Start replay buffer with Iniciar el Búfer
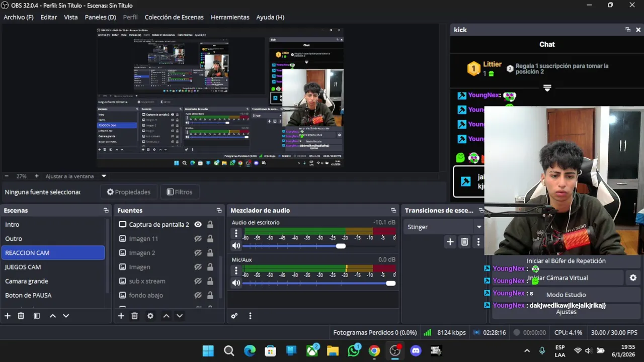This screenshot has width=644, height=362. pyautogui.click(x=566, y=261)
